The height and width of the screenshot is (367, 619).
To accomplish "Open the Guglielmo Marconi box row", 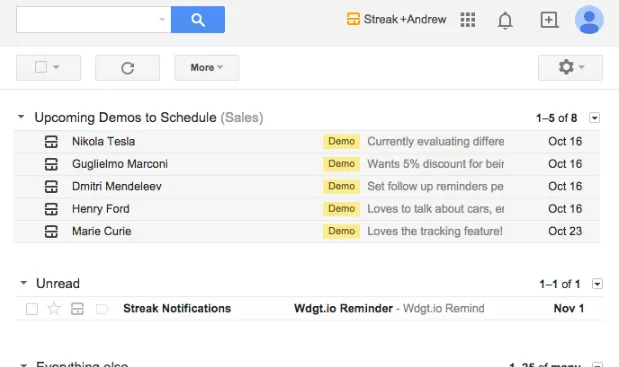I will click(x=307, y=164).
